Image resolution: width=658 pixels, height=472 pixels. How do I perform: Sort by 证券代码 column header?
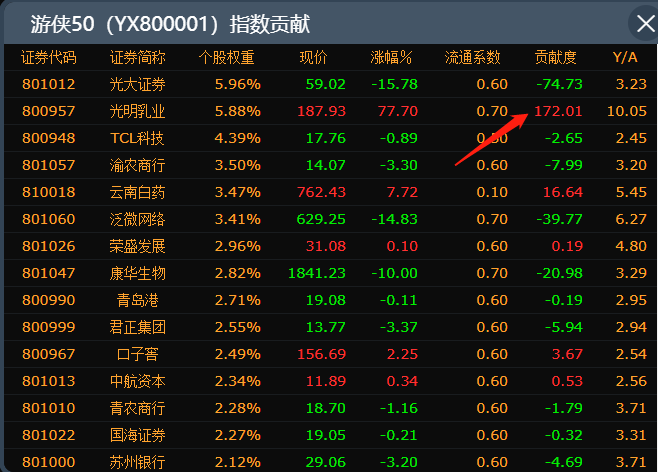click(x=49, y=57)
